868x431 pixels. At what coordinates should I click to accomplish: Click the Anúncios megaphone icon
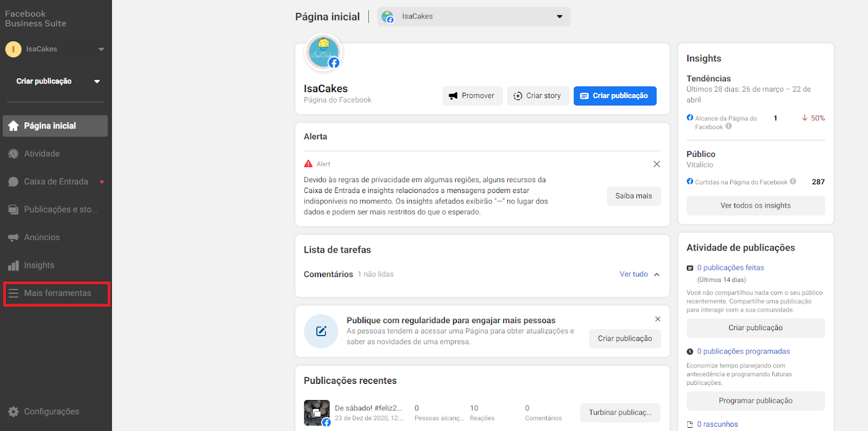(14, 237)
